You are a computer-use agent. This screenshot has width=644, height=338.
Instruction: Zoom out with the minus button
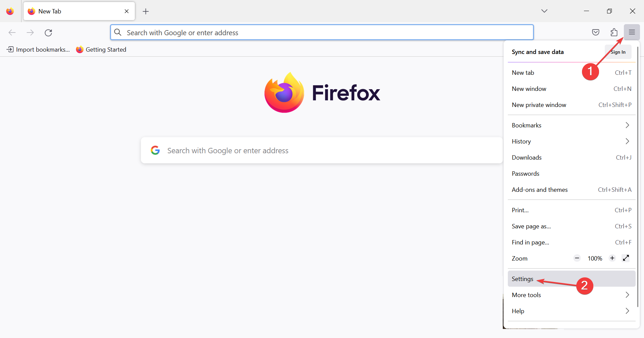[577, 258]
